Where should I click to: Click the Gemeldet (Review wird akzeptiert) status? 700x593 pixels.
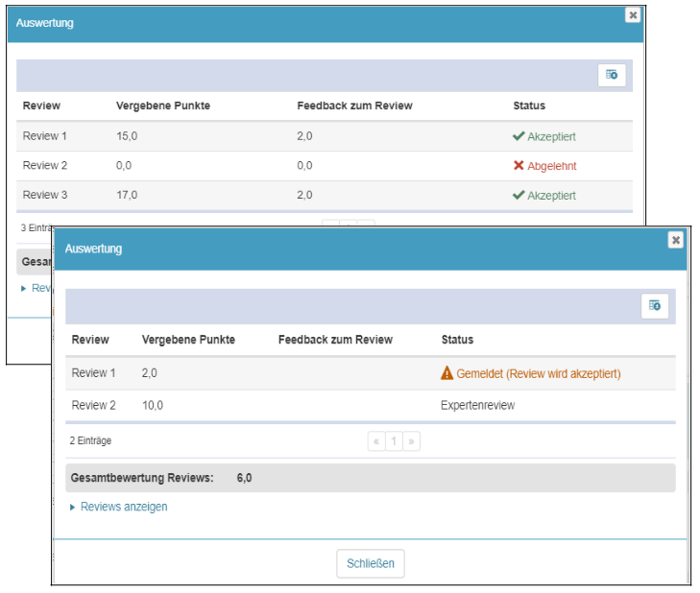538,373
